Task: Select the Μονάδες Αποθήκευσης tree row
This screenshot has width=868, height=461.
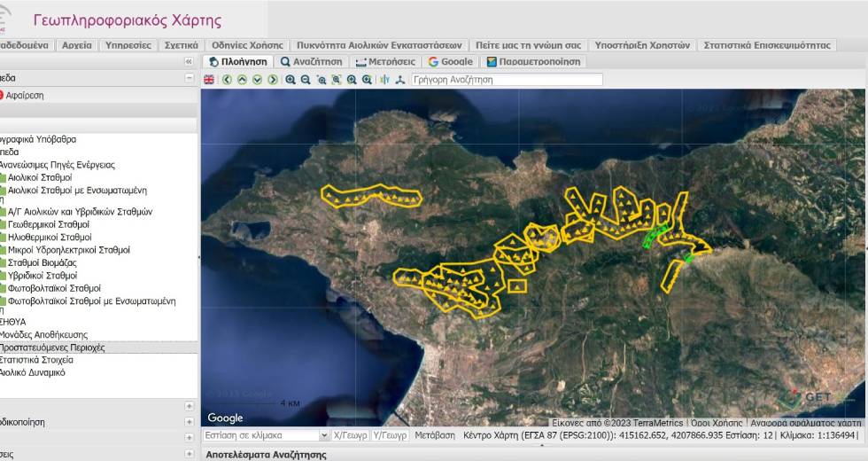Action: [x=43, y=335]
